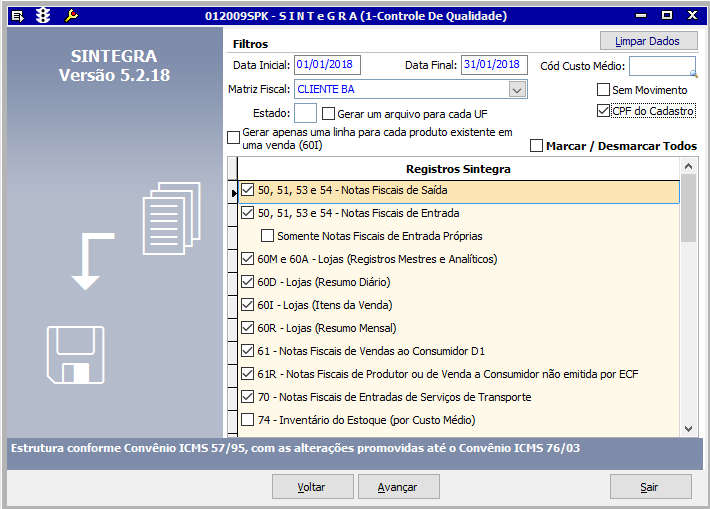This screenshot has height=509, width=710.
Task: Open the wrench settings icon in title bar
Action: pyautogui.click(x=71, y=16)
